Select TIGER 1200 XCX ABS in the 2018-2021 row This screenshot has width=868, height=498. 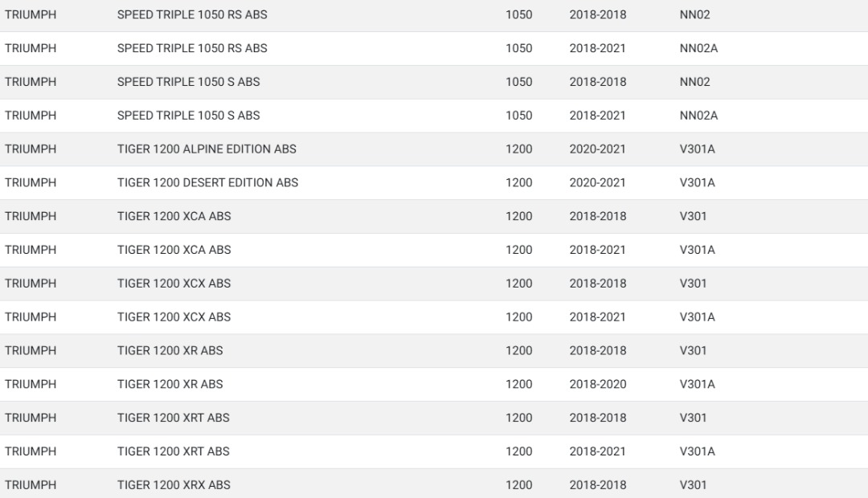click(x=174, y=317)
